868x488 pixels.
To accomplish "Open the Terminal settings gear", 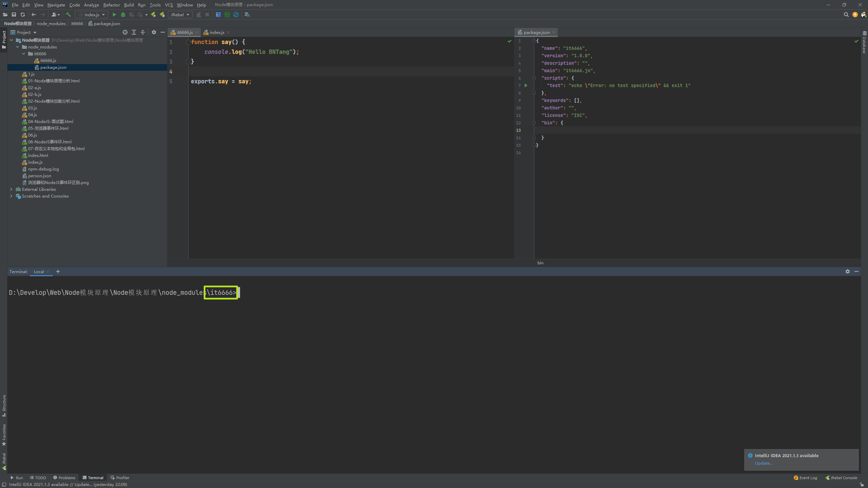I will tap(848, 271).
